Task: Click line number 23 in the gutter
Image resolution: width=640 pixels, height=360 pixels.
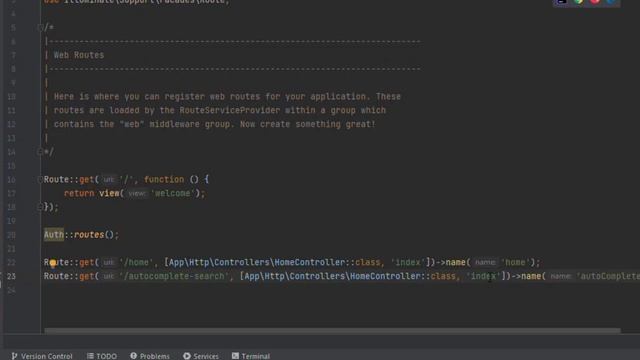Action: click(11, 276)
